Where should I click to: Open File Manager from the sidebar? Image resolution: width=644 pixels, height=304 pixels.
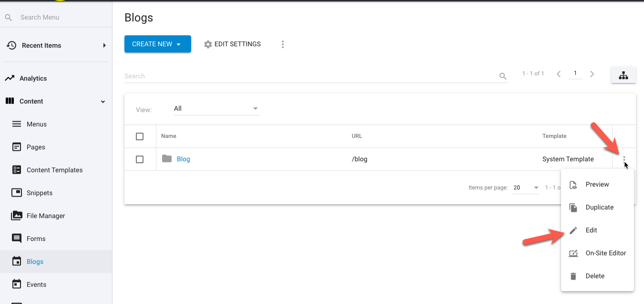click(x=45, y=216)
